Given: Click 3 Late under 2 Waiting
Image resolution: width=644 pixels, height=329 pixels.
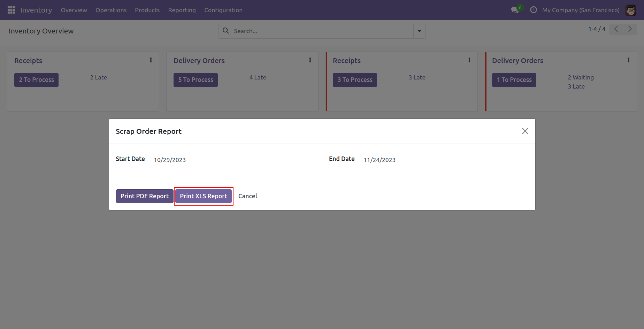Looking at the screenshot, I should click(x=576, y=86).
